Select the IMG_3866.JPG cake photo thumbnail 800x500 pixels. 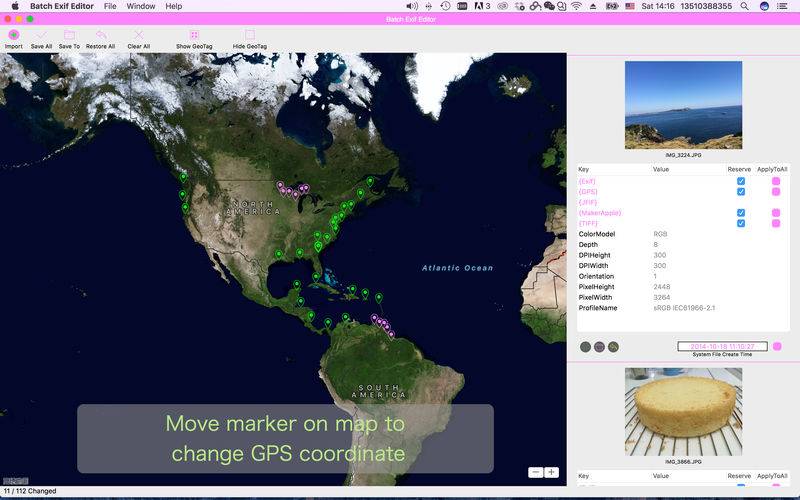point(684,412)
